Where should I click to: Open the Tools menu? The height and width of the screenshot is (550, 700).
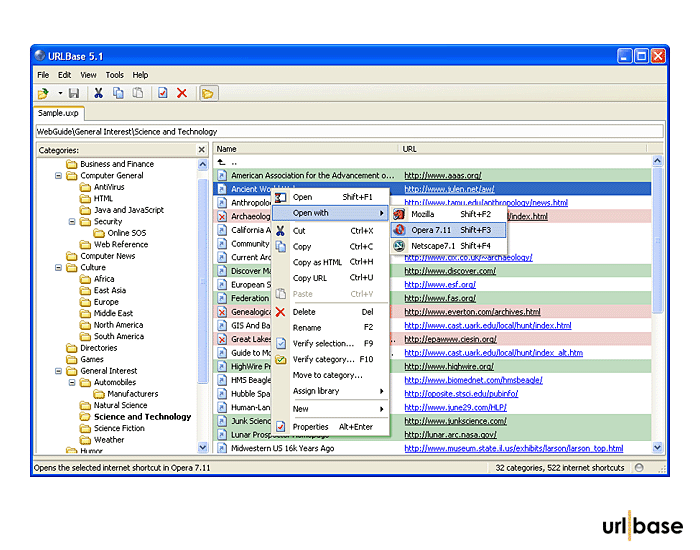point(114,75)
